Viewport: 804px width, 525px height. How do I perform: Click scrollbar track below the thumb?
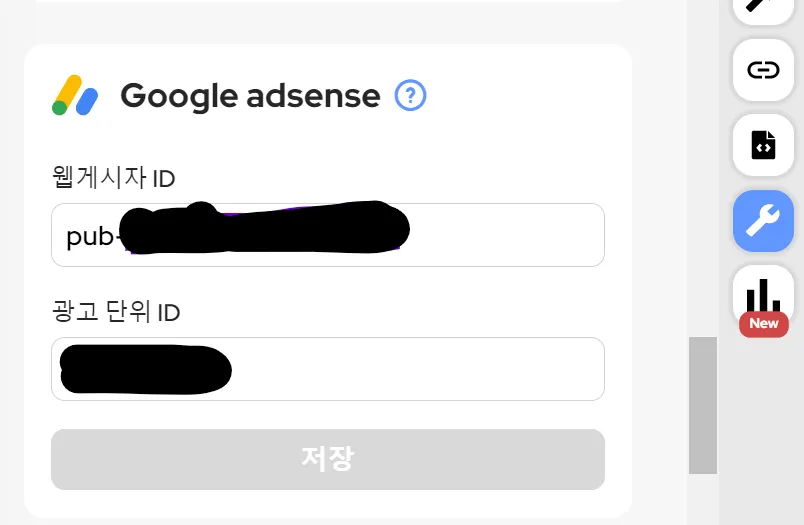click(x=702, y=498)
